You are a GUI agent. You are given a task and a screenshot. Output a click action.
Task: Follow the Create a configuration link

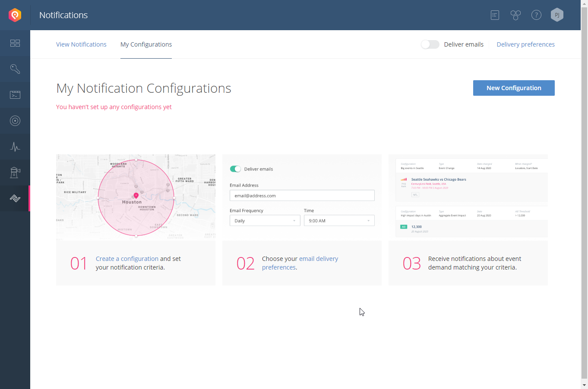tap(127, 259)
